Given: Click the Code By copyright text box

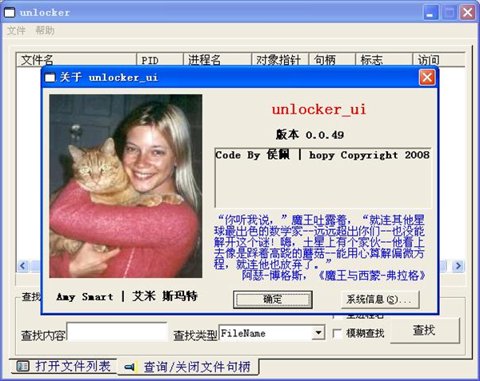Looking at the screenshot, I should [x=323, y=177].
